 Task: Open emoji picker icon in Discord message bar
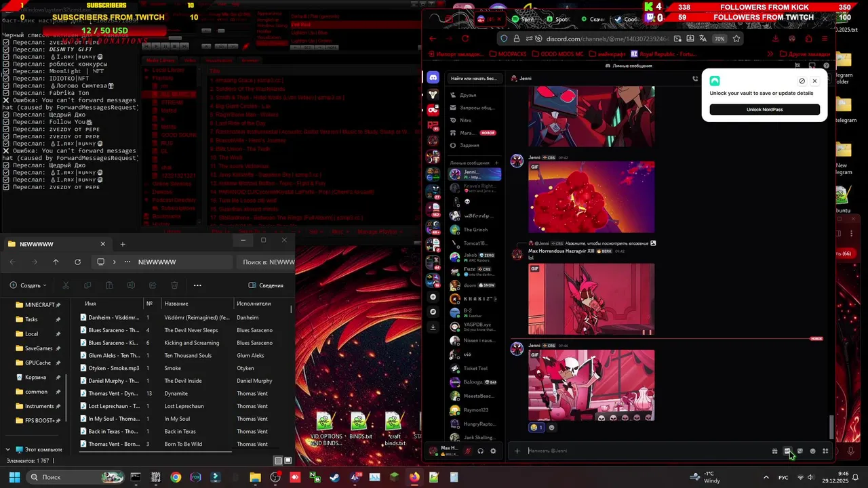point(812,451)
